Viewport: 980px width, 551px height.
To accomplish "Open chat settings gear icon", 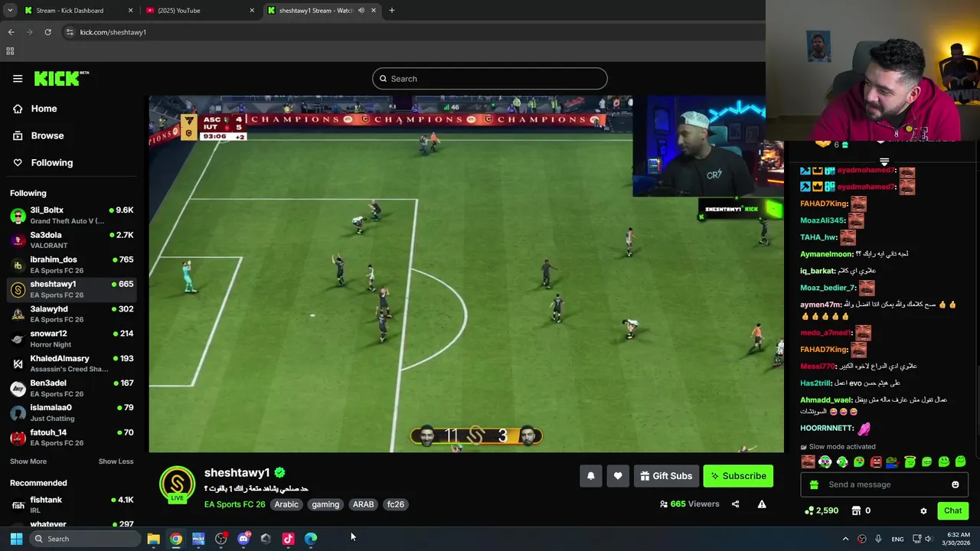I will tap(923, 510).
